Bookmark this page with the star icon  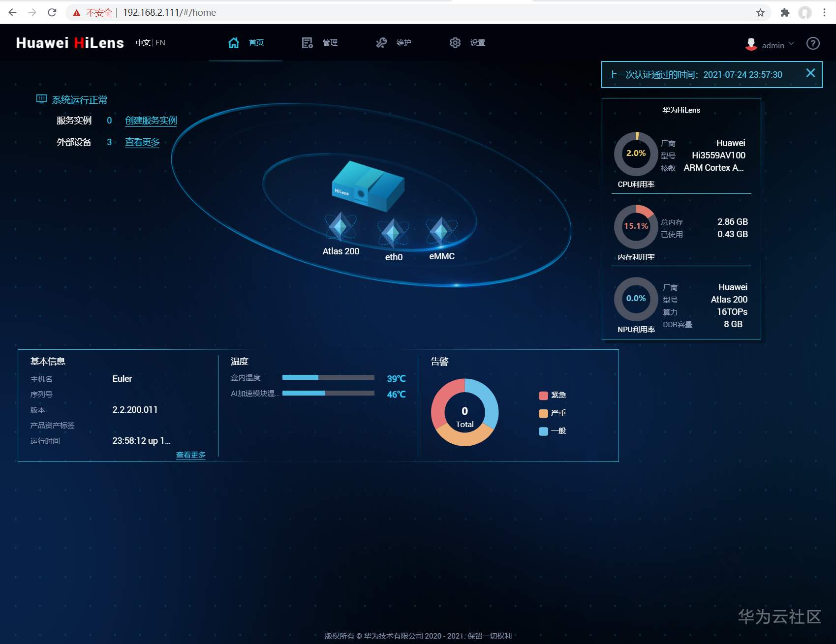pos(760,12)
